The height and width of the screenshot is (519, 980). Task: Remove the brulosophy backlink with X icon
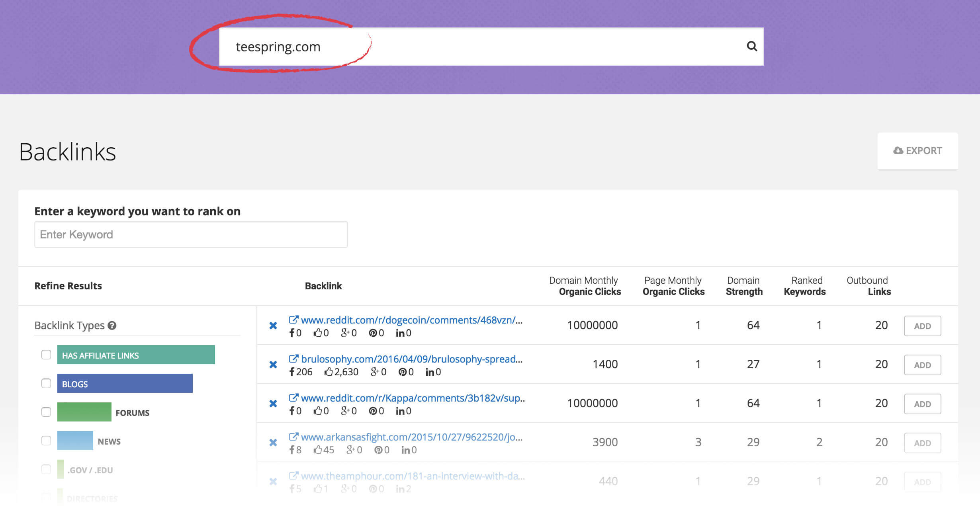pos(273,365)
